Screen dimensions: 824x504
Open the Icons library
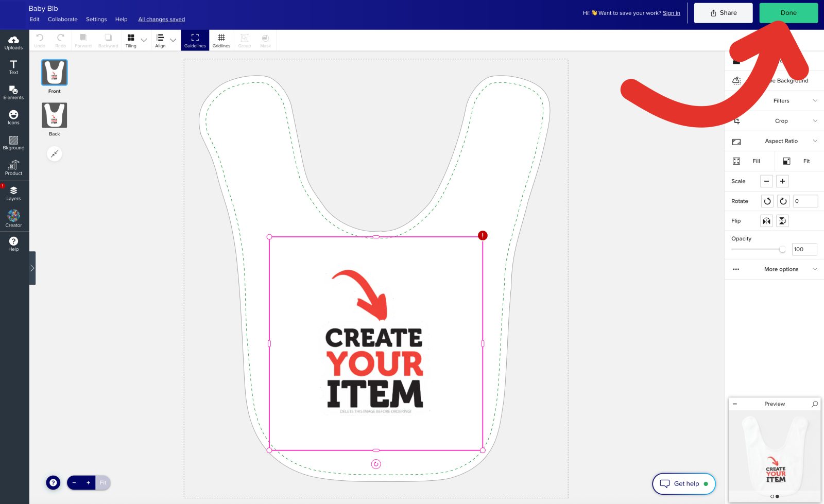click(x=13, y=117)
